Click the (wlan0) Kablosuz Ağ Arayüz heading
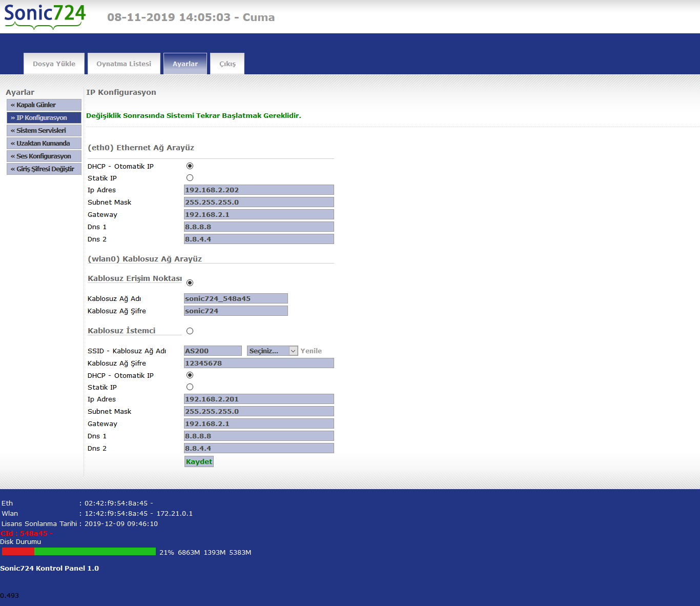The width and height of the screenshot is (700, 606). coord(145,259)
